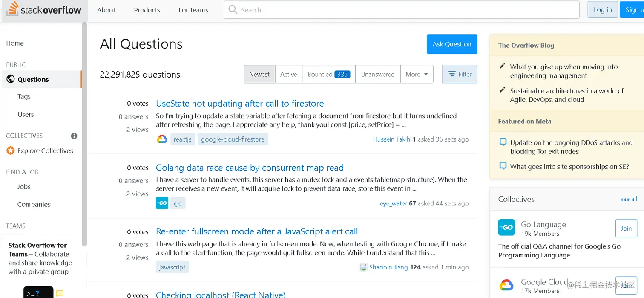Screen dimensions: 644x298
Task: Click the Stack Overflow logo
Action: point(43,10)
